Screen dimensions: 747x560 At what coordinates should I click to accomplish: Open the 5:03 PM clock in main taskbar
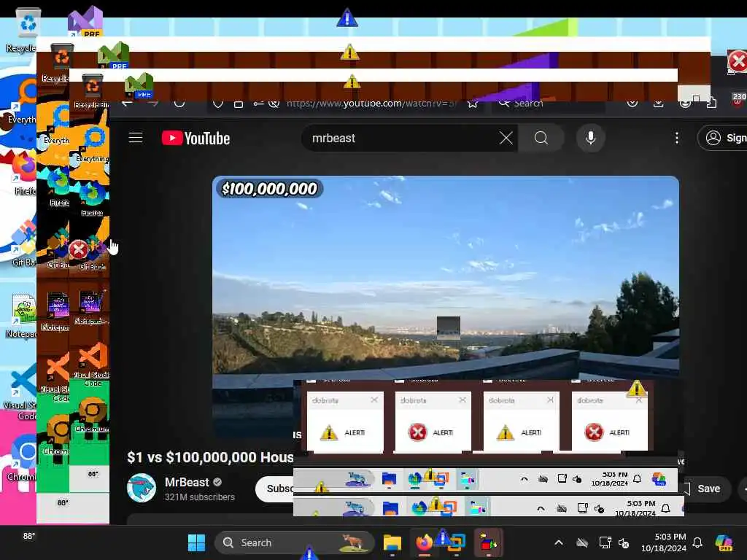(663, 542)
